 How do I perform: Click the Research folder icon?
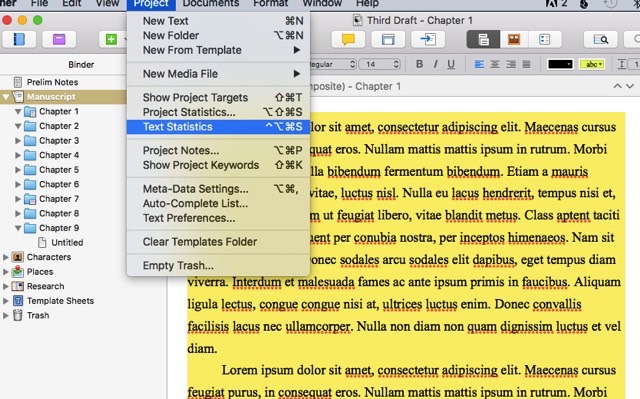17,286
